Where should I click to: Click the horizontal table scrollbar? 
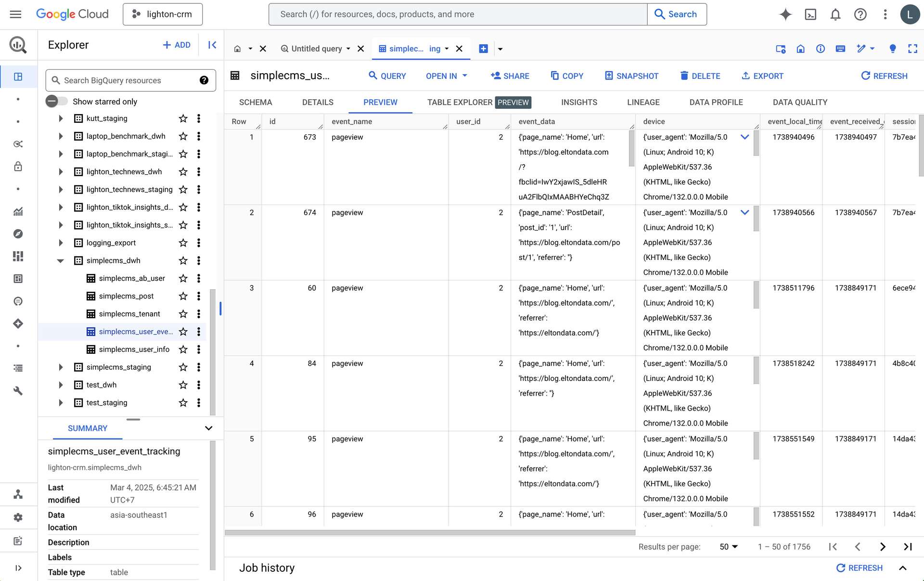[430, 532]
